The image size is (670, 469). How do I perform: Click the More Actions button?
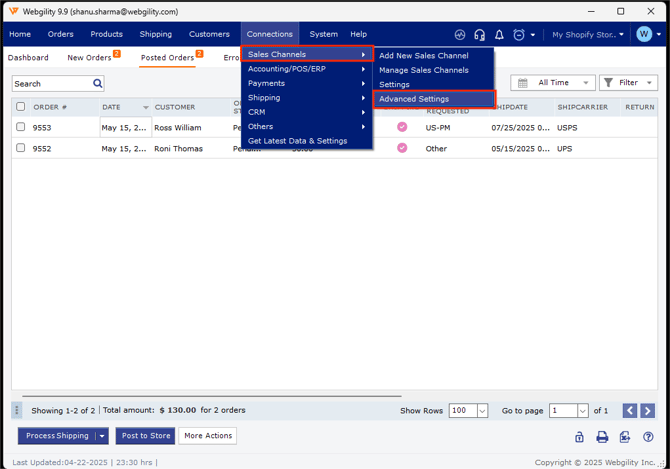tap(208, 436)
